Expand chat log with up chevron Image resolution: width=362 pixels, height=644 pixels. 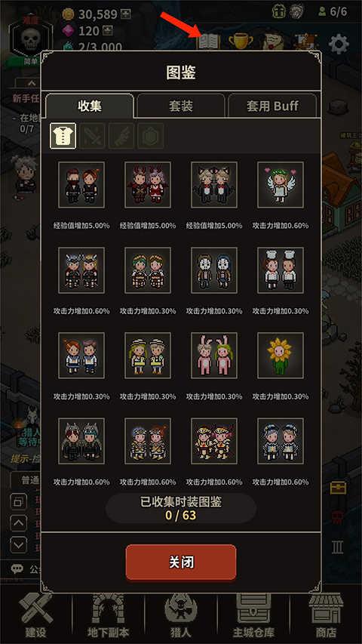coord(18,523)
